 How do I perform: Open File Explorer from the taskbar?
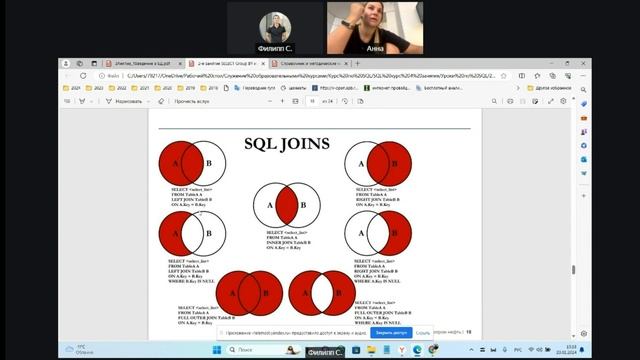click(x=371, y=350)
